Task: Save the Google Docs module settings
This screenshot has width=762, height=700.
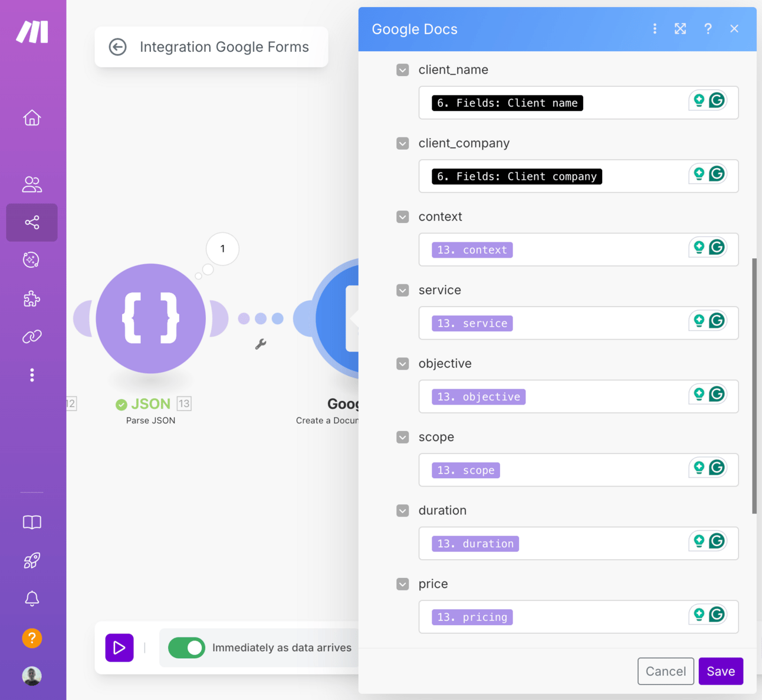Action: [721, 671]
